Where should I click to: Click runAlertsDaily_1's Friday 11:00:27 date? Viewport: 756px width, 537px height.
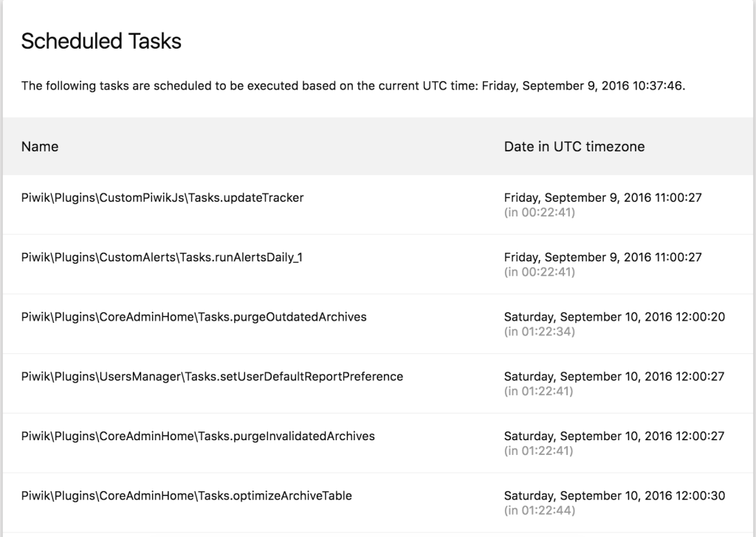point(602,258)
